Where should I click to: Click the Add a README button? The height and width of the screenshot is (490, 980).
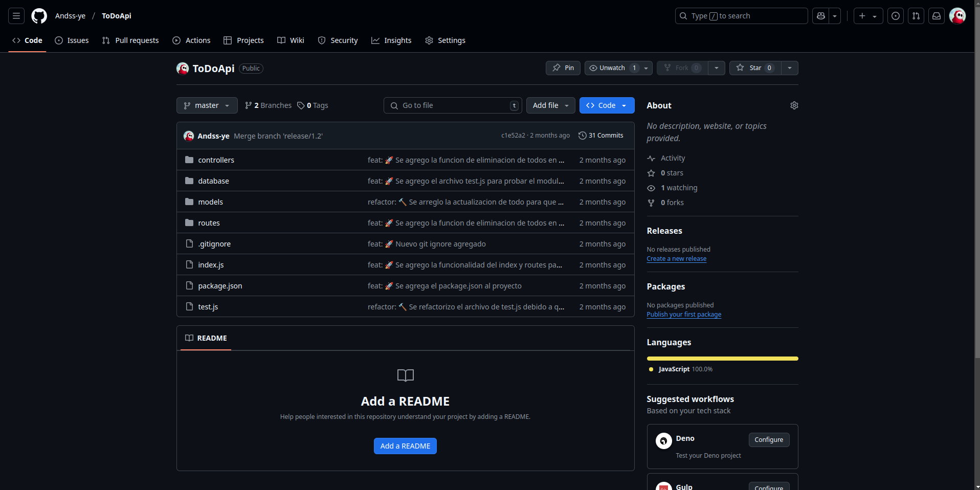pyautogui.click(x=405, y=446)
